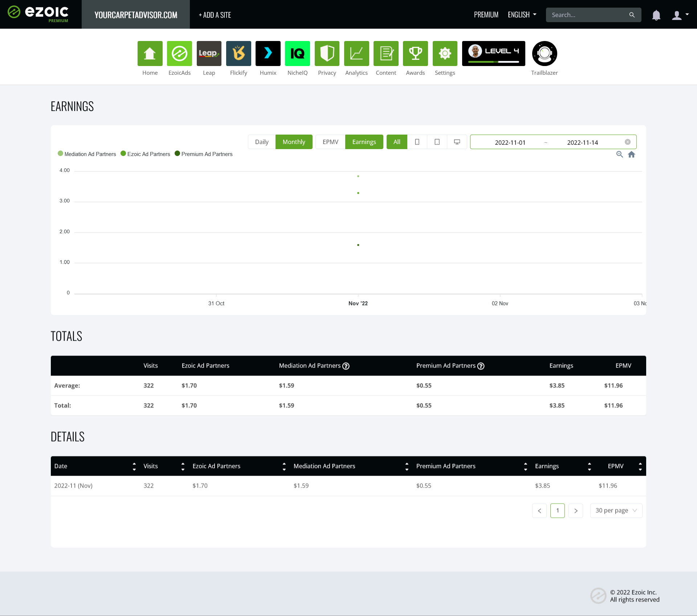This screenshot has height=616, width=697.
Task: Click the Premium Ad Partners chart point
Action: tap(358, 245)
